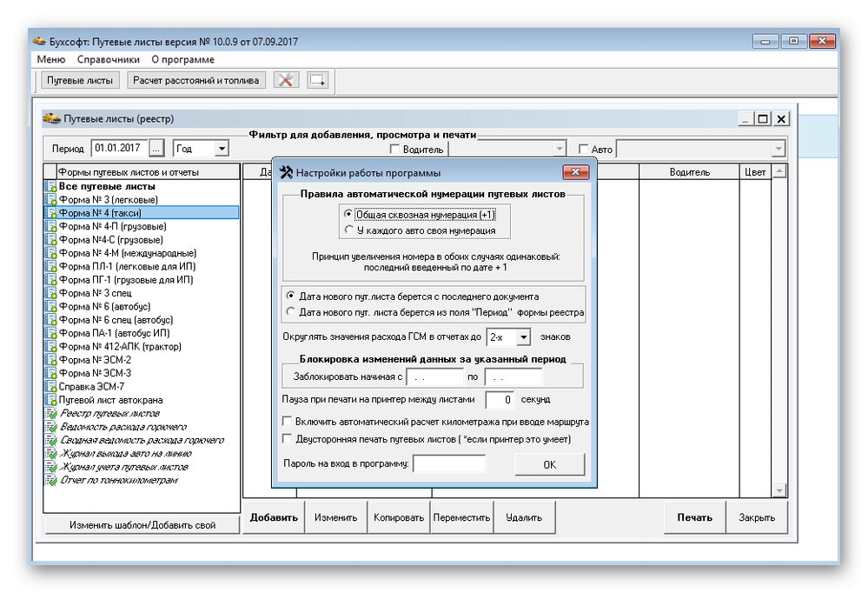Click the Добавить button
This screenshot has width=868, height=593.
pos(274,517)
